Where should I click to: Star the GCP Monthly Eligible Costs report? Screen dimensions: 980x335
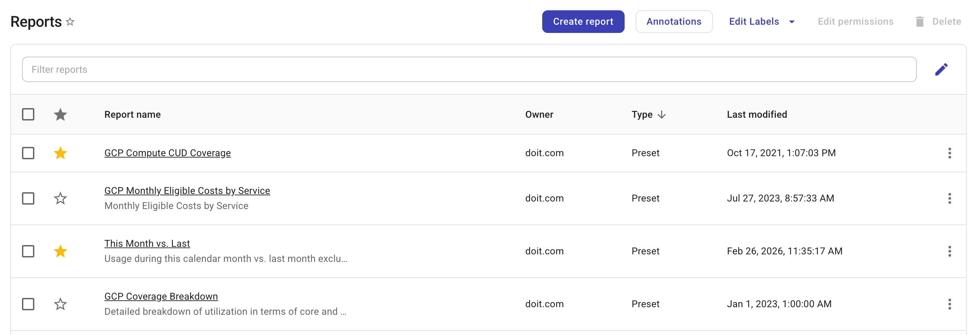[60, 198]
